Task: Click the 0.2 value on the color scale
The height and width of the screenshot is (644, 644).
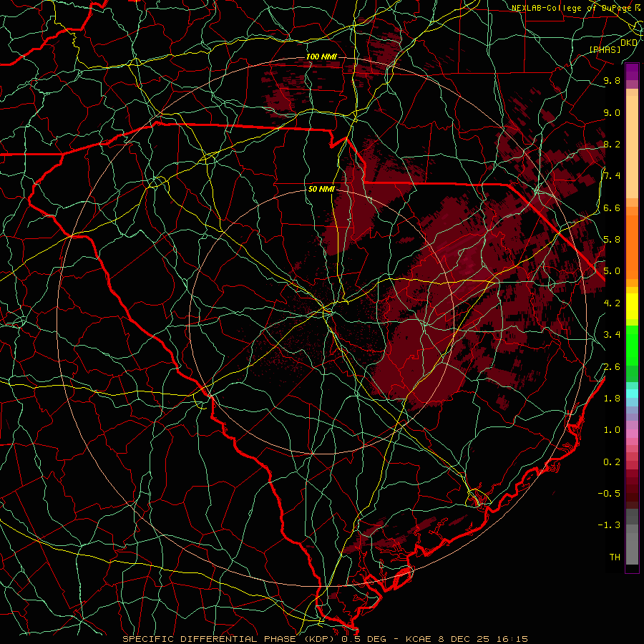Action: click(612, 462)
